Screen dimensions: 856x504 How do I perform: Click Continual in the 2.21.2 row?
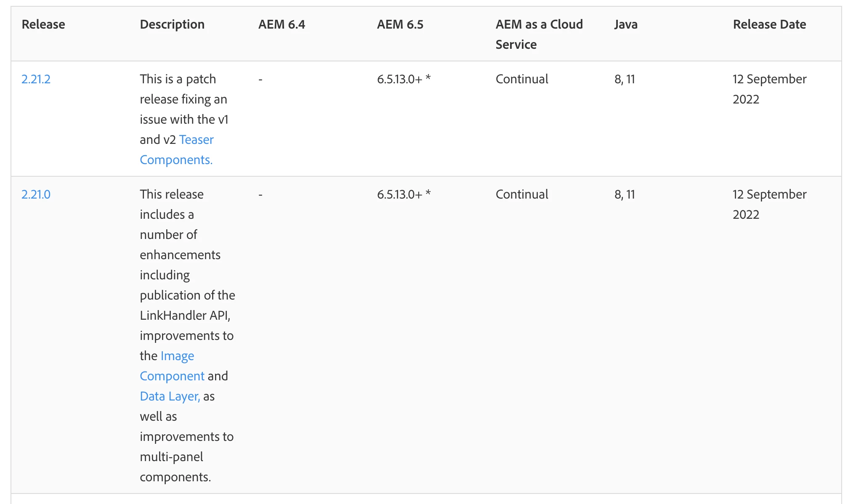point(521,79)
